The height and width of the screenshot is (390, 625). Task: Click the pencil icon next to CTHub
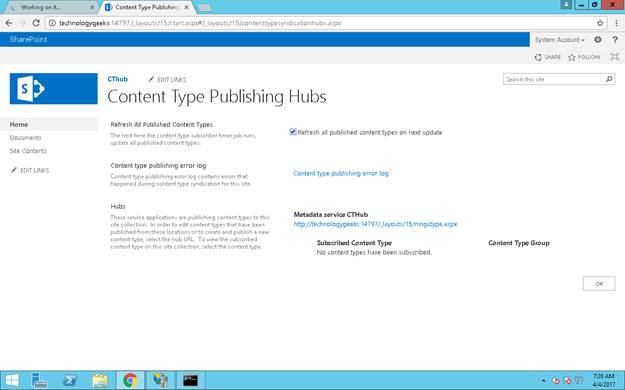(151, 79)
